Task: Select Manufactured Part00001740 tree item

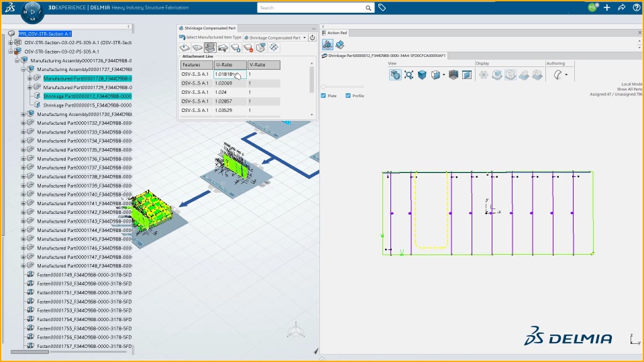Action: tap(85, 194)
